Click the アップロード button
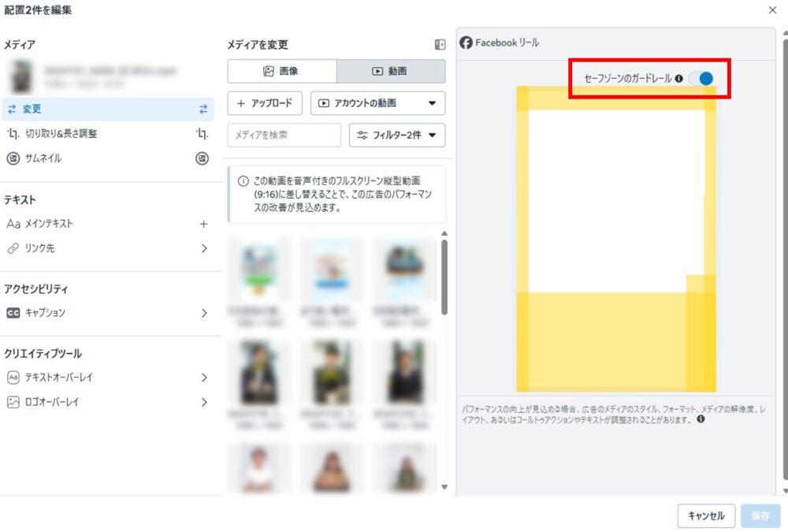The height and width of the screenshot is (532, 788). pos(265,103)
